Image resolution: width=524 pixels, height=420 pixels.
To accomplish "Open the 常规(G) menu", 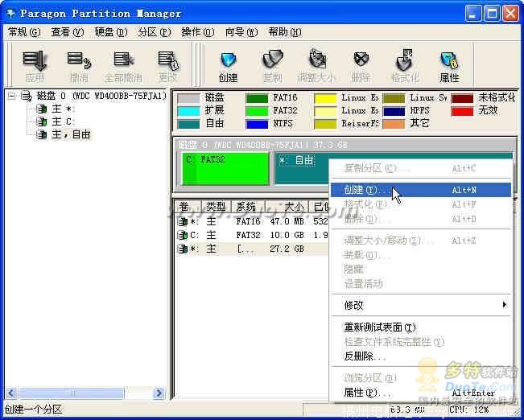I will 24,32.
